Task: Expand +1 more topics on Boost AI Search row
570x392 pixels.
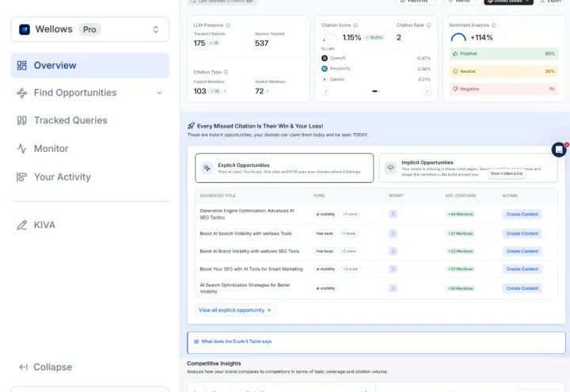Action: click(348, 234)
